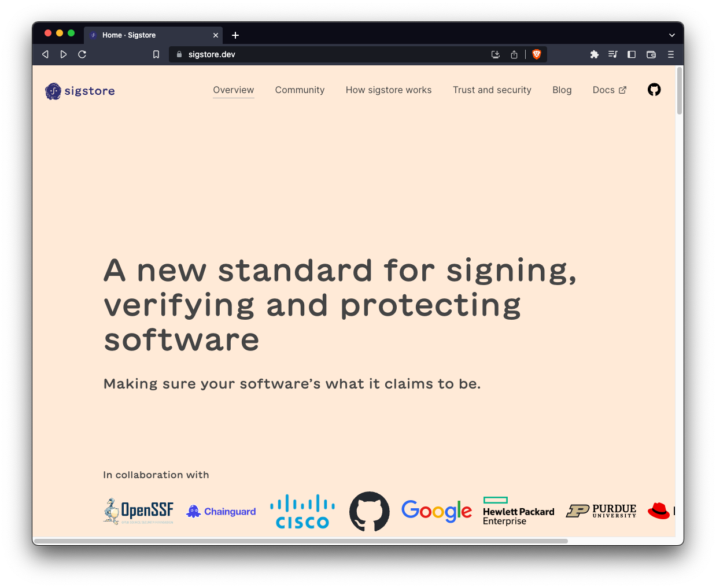Close the Home · Sigstore tab
The height and width of the screenshot is (588, 716).
tap(216, 35)
